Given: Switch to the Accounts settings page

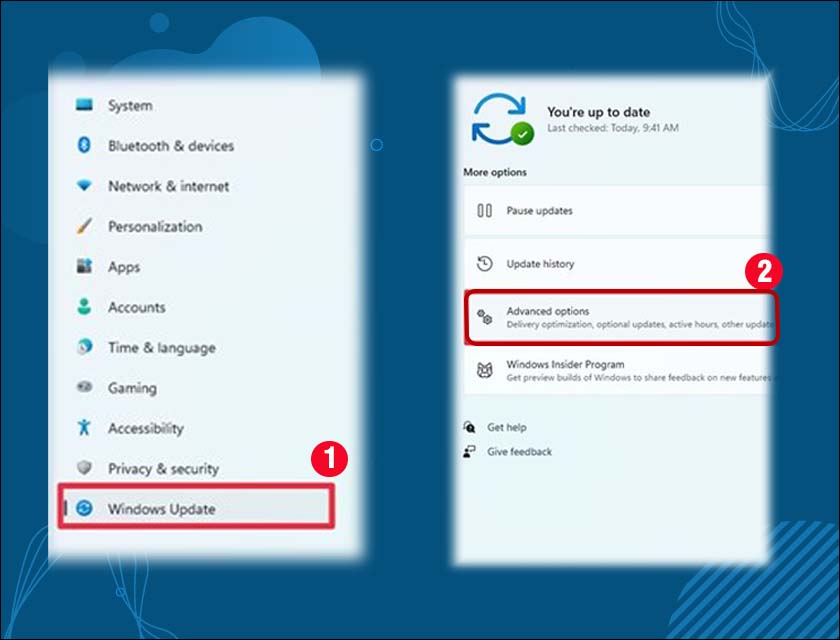Looking at the screenshot, I should pos(136,307).
